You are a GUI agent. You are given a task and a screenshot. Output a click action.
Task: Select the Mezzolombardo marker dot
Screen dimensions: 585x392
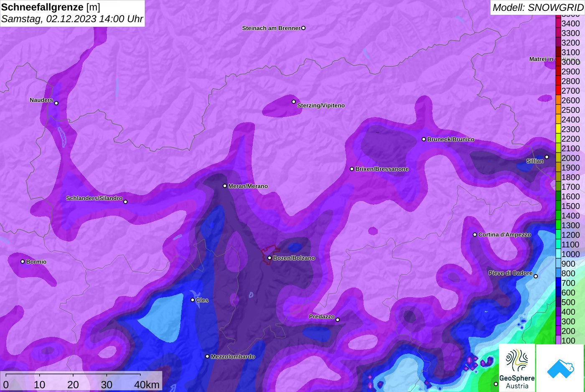(207, 356)
